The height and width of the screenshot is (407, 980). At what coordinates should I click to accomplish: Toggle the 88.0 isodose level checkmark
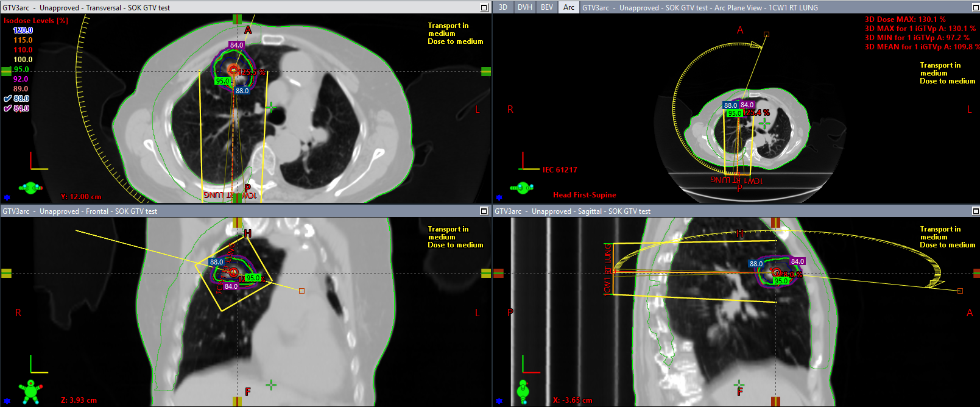pos(8,99)
